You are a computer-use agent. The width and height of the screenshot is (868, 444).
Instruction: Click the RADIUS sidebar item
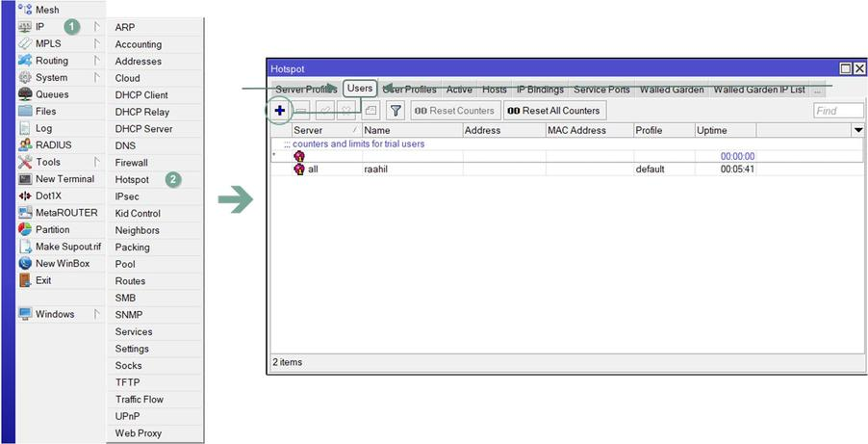coord(53,145)
